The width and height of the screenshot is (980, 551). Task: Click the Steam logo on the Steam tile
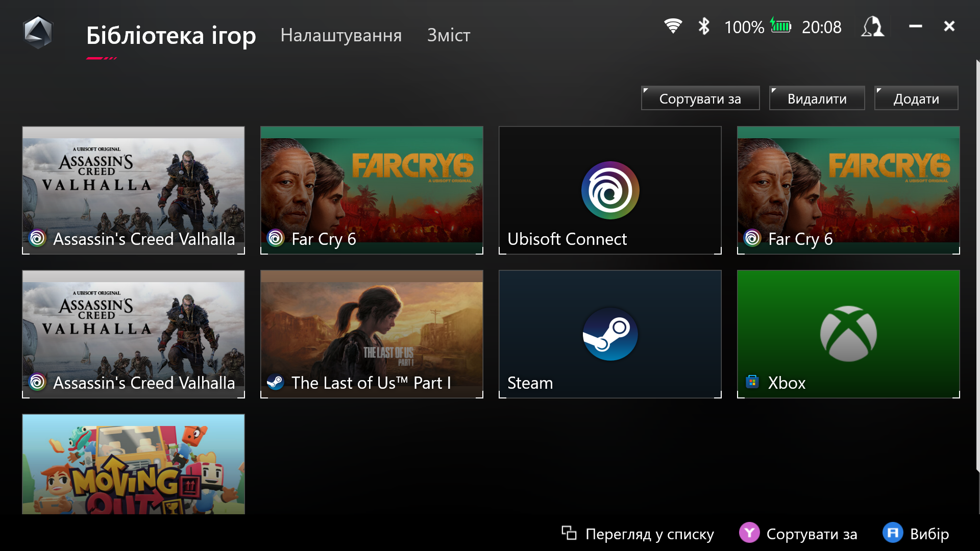pos(610,334)
